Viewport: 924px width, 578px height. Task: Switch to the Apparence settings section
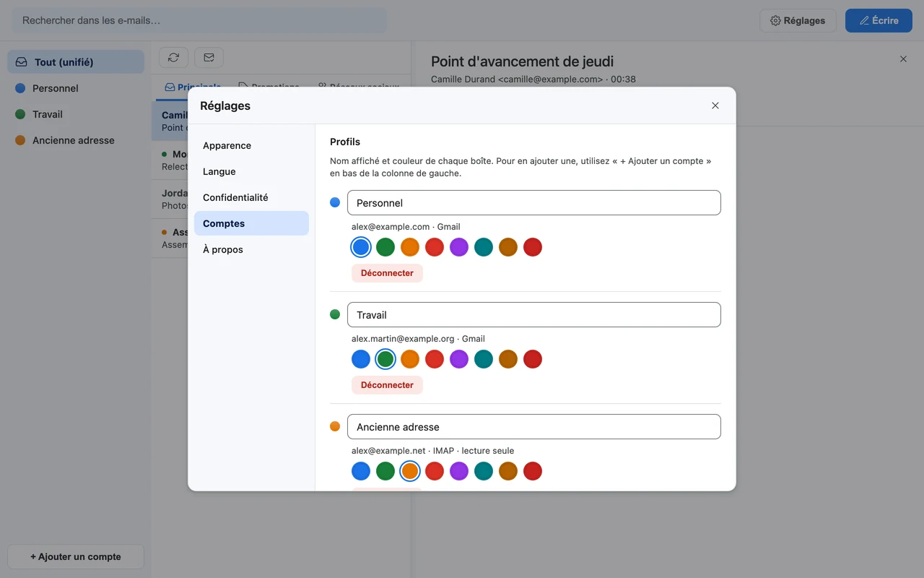[x=251, y=145]
